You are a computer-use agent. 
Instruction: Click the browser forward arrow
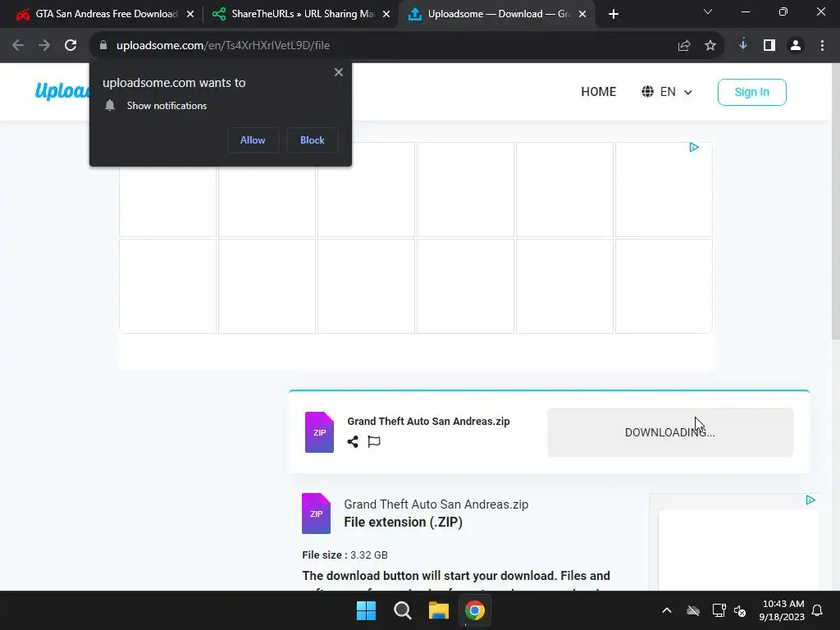[x=44, y=46]
